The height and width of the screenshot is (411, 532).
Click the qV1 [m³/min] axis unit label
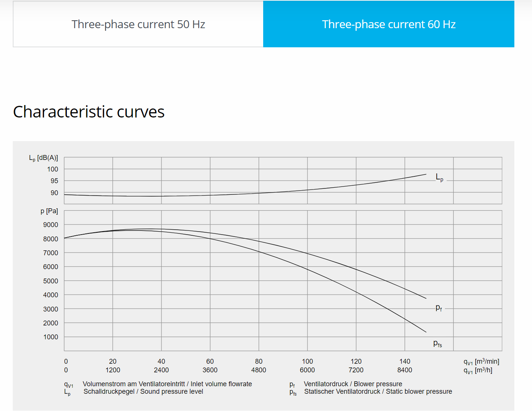point(481,361)
